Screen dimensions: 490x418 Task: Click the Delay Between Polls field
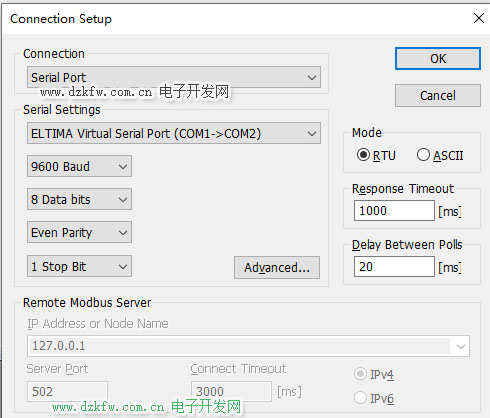click(x=394, y=267)
